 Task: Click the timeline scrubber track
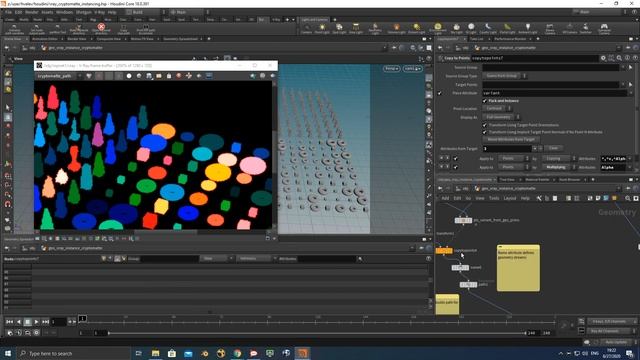pos(318,321)
